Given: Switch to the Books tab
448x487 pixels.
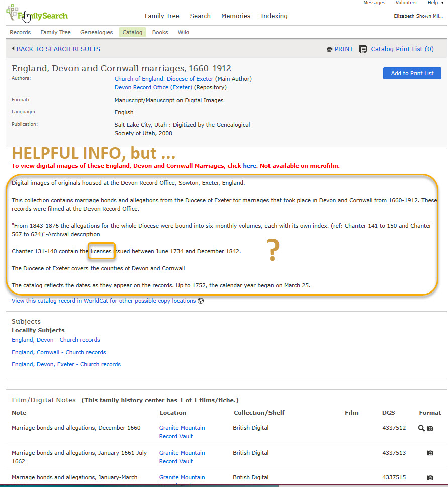Looking at the screenshot, I should 160,32.
